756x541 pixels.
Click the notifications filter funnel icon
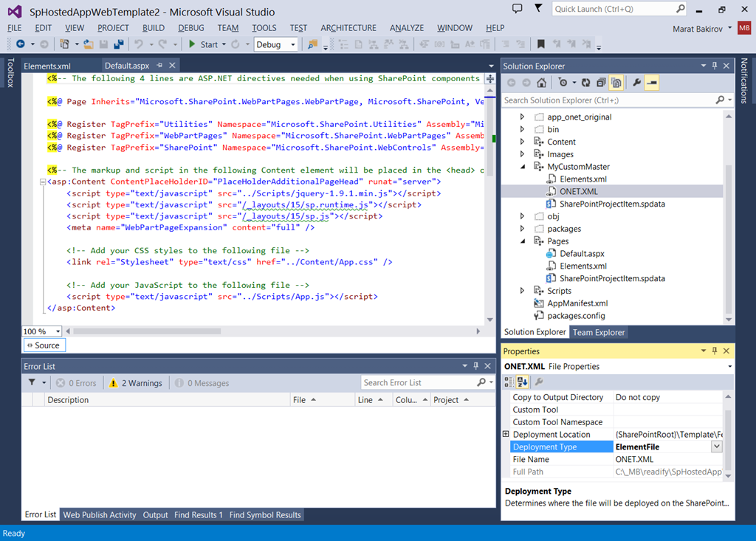pyautogui.click(x=538, y=8)
